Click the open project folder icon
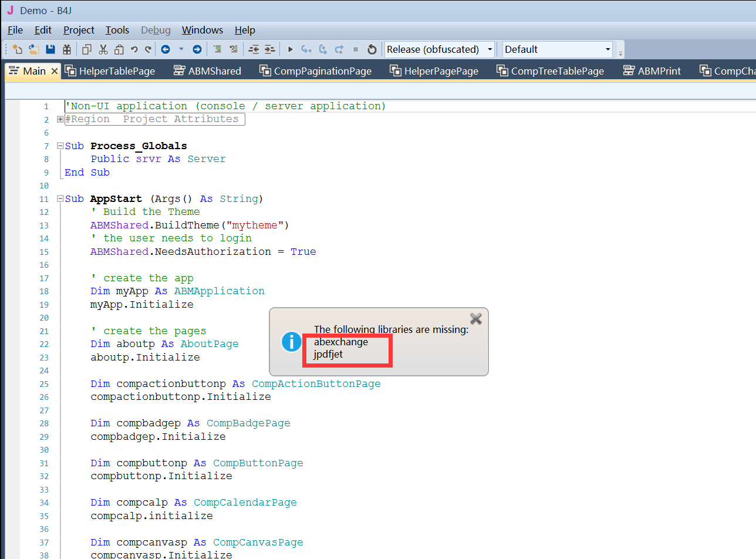Image resolution: width=756 pixels, height=559 pixels. 34,49
